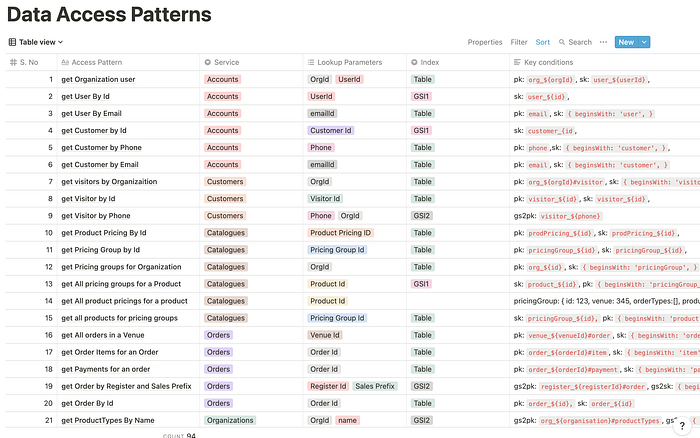Screen dimensions: 700x438
Task: Click Accounts tag in row 1
Action: (222, 79)
